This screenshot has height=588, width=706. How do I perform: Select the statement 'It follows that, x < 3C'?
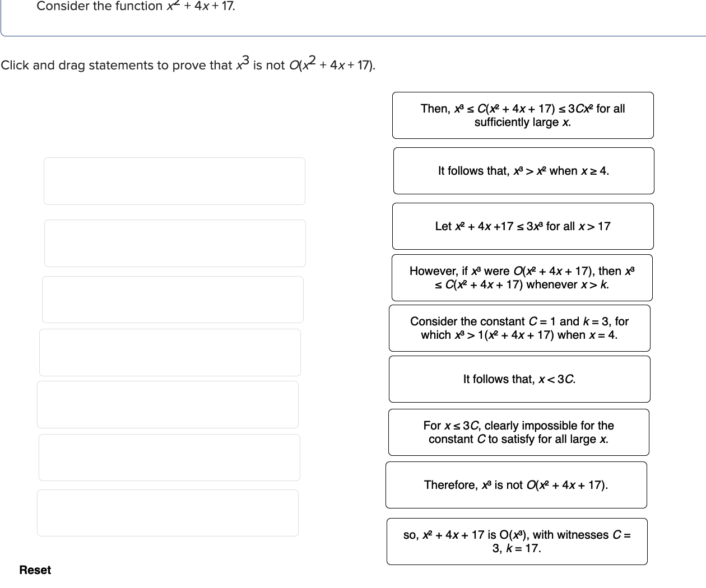[519, 379]
